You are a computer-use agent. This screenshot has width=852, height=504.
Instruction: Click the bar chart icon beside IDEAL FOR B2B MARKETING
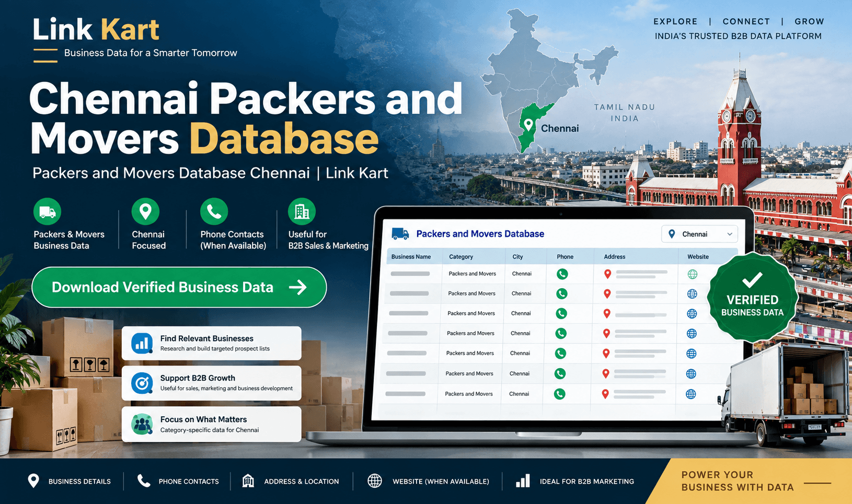point(523,481)
